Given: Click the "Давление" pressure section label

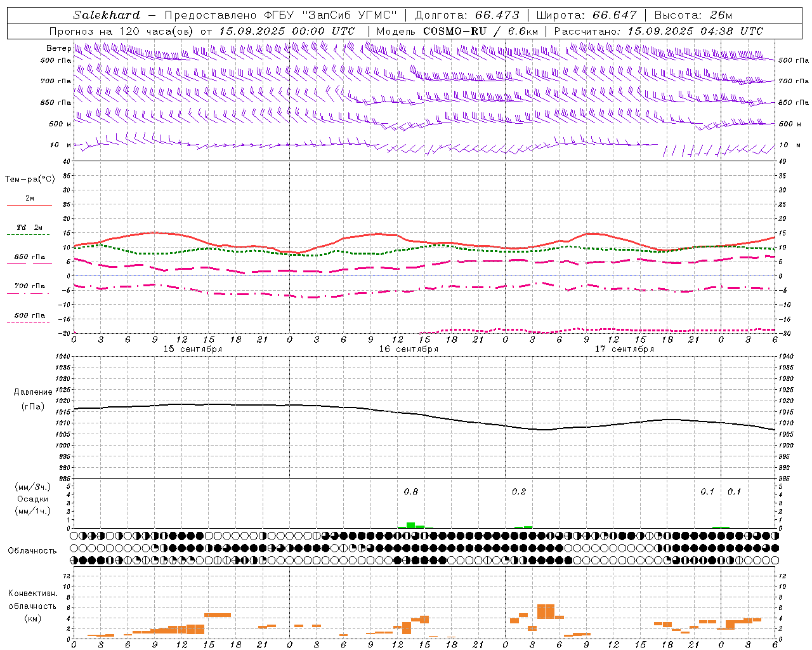Looking at the screenshot, I should (33, 392).
